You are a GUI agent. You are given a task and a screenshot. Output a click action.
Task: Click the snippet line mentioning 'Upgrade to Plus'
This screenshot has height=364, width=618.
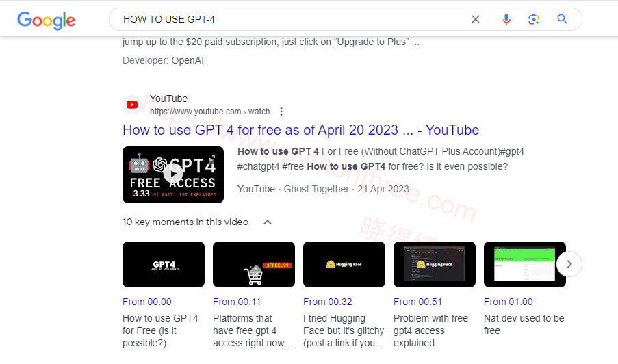pyautogui.click(x=271, y=42)
